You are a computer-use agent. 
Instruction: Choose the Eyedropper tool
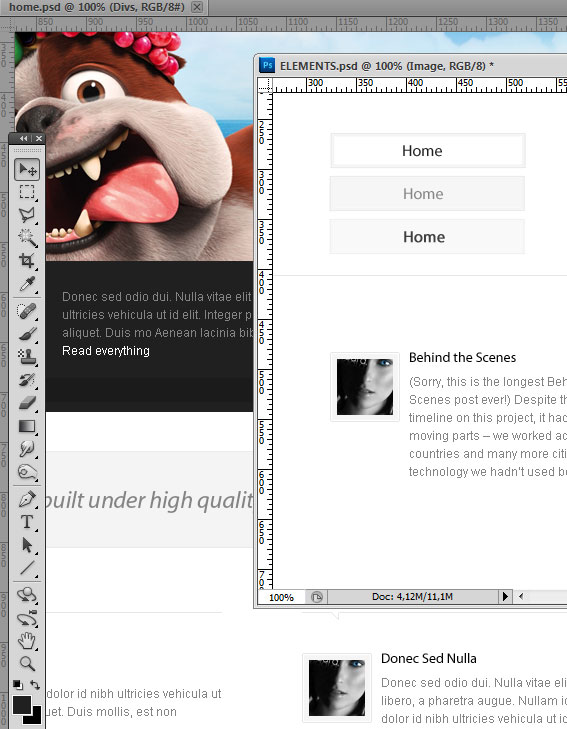(x=27, y=283)
